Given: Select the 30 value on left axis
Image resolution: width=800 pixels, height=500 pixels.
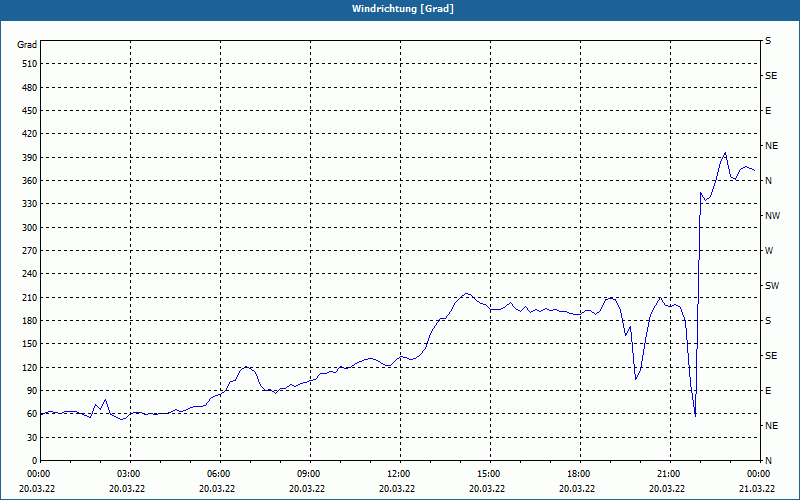Looking at the screenshot, I should coord(32,437).
